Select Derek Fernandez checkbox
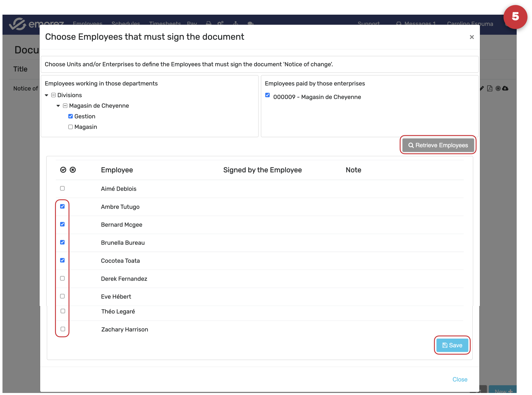Viewport: 532px width, 395px height. (62, 278)
